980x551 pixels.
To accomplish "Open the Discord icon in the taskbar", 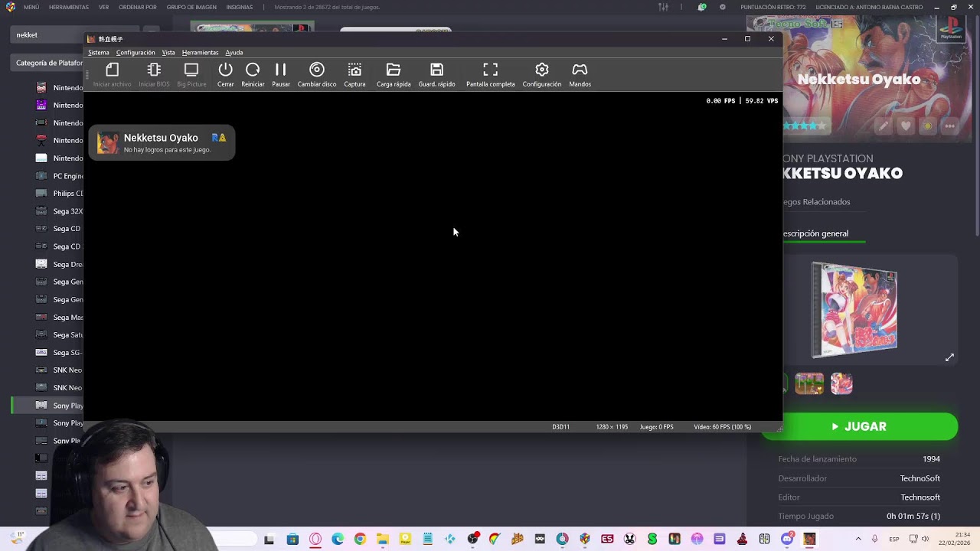I will coord(787,539).
